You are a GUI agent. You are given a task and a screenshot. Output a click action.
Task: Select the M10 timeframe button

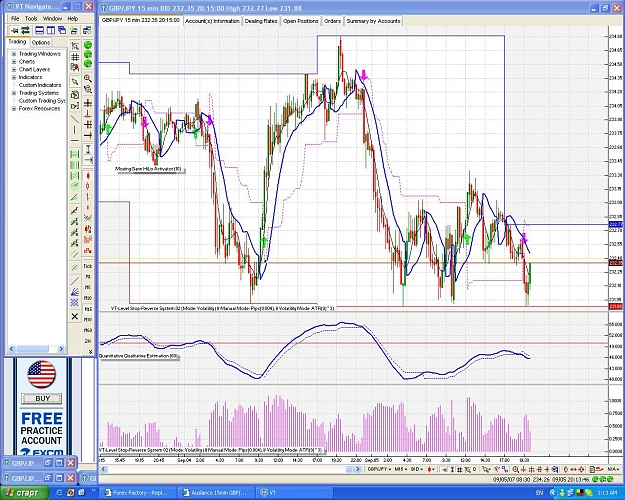tap(88, 298)
